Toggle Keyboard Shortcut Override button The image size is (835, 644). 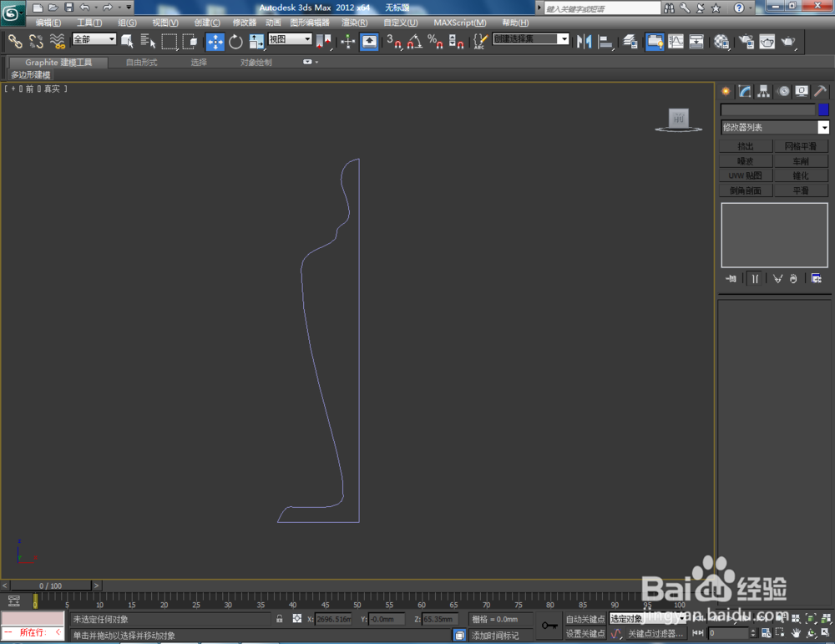tap(369, 41)
